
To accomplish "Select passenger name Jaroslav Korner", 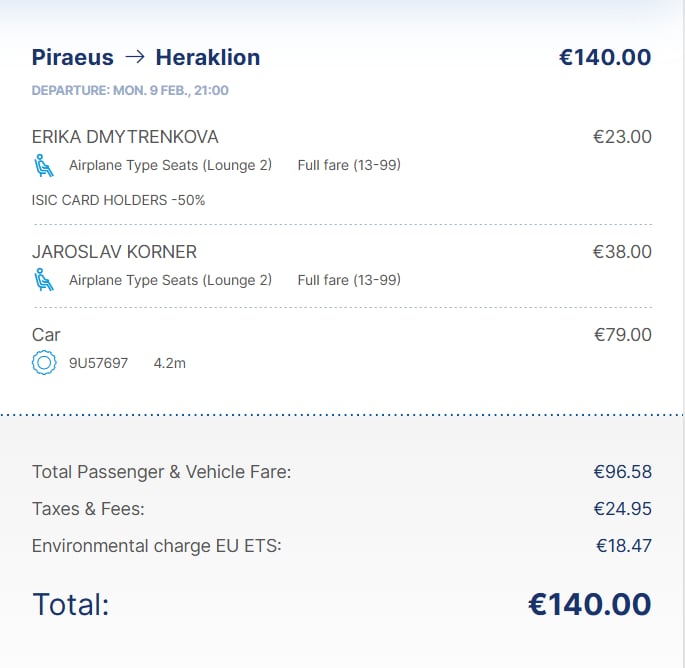I will click(x=114, y=252).
